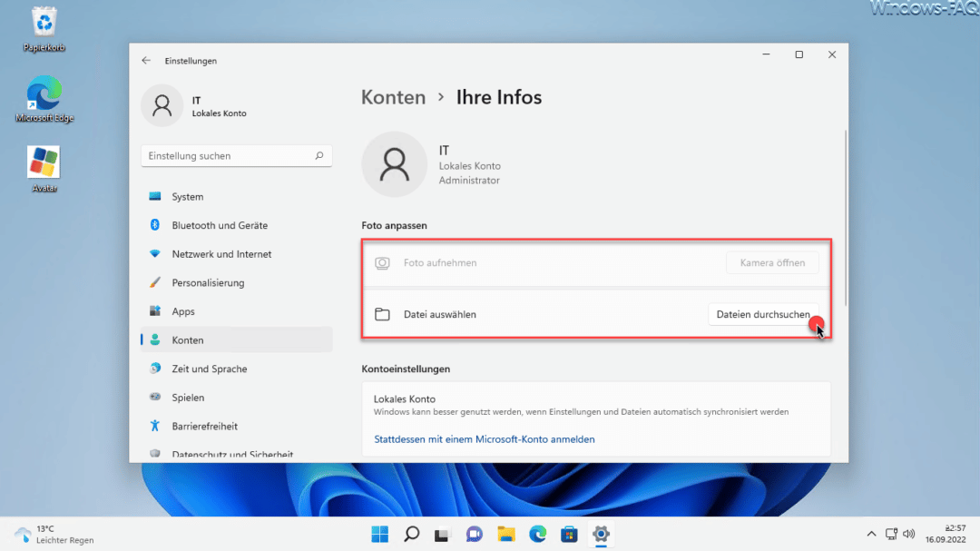980x551 pixels.
Task: Click the search magnifier in Einstellung suchen
Action: (319, 156)
